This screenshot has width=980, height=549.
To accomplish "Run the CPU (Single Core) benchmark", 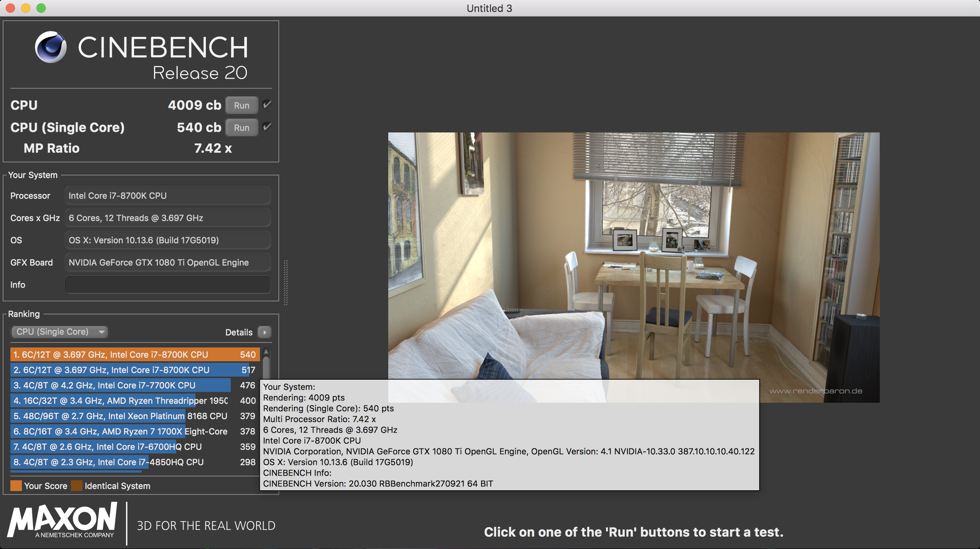I will click(x=242, y=127).
